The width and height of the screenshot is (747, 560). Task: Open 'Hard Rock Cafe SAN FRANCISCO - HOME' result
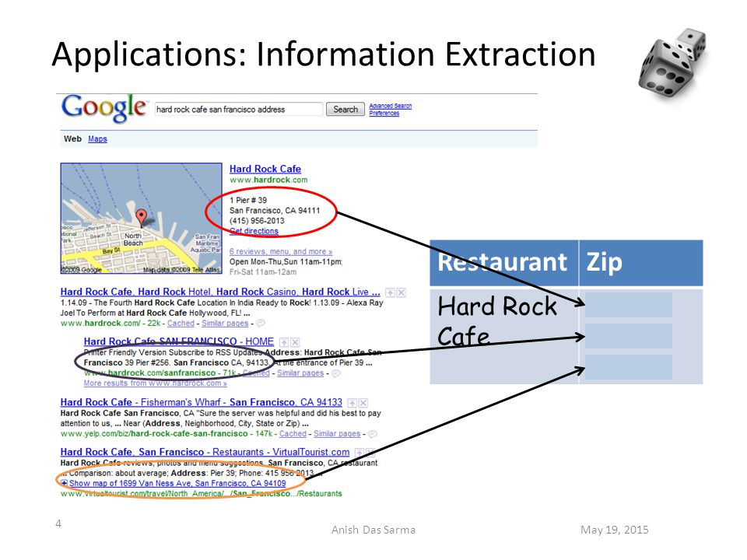(x=179, y=341)
